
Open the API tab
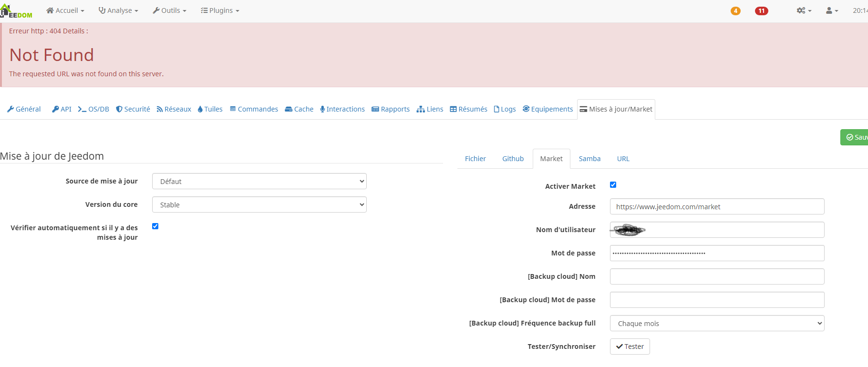click(62, 109)
